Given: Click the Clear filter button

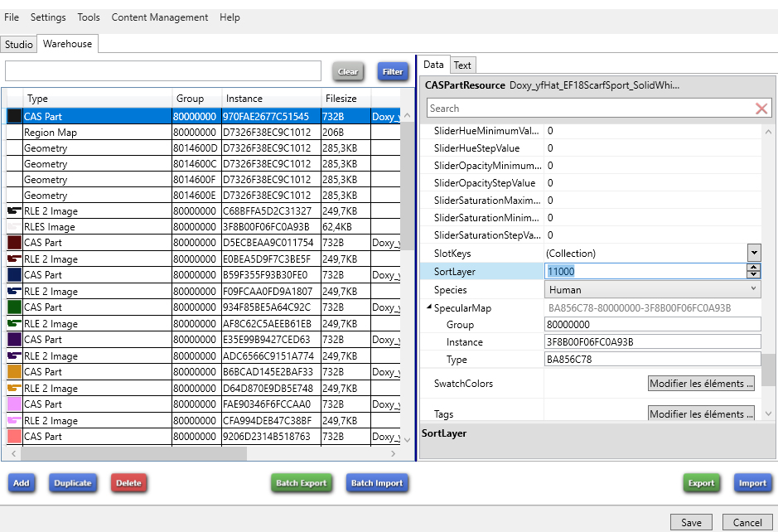Looking at the screenshot, I should tap(348, 72).
